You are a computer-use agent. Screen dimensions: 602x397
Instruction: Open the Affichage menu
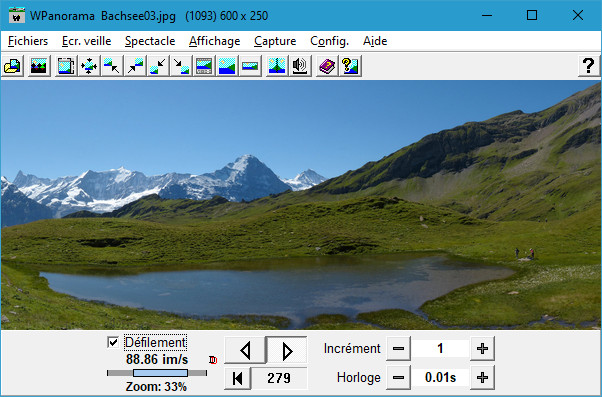click(x=215, y=41)
